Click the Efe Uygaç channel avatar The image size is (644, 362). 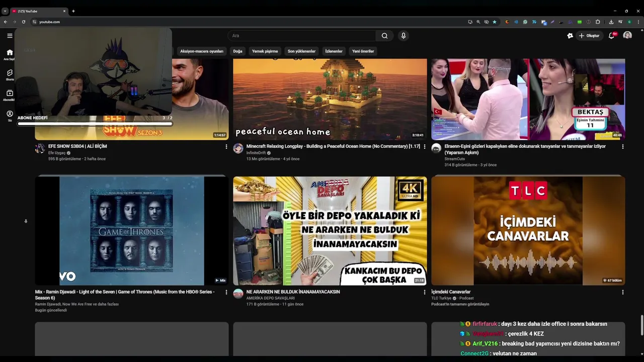click(40, 148)
